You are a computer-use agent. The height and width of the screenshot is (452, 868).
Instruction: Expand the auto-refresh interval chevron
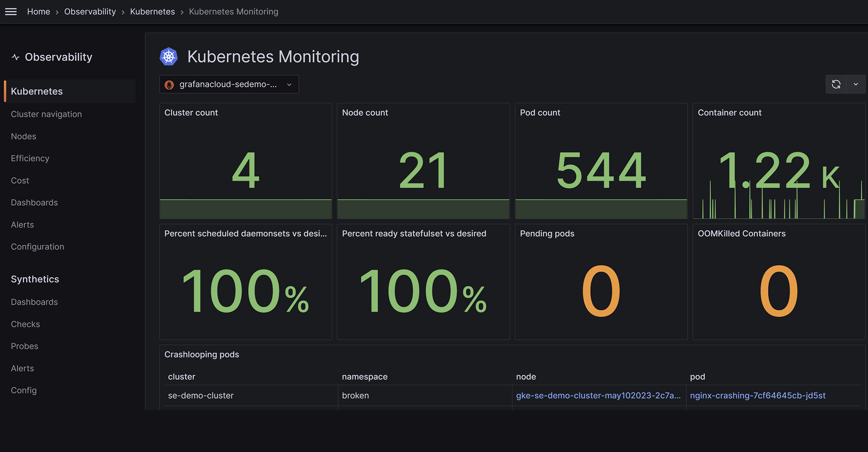(856, 84)
